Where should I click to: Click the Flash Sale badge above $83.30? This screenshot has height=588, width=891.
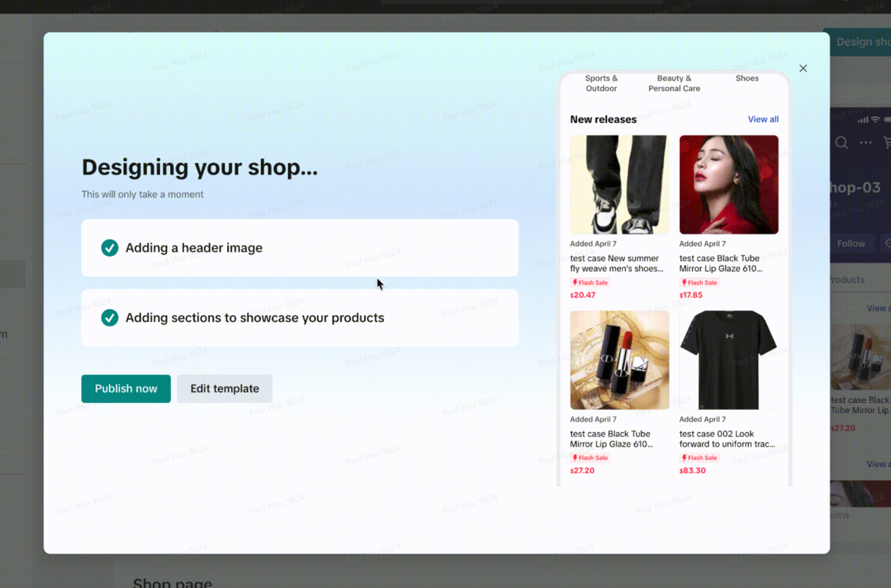(700, 458)
